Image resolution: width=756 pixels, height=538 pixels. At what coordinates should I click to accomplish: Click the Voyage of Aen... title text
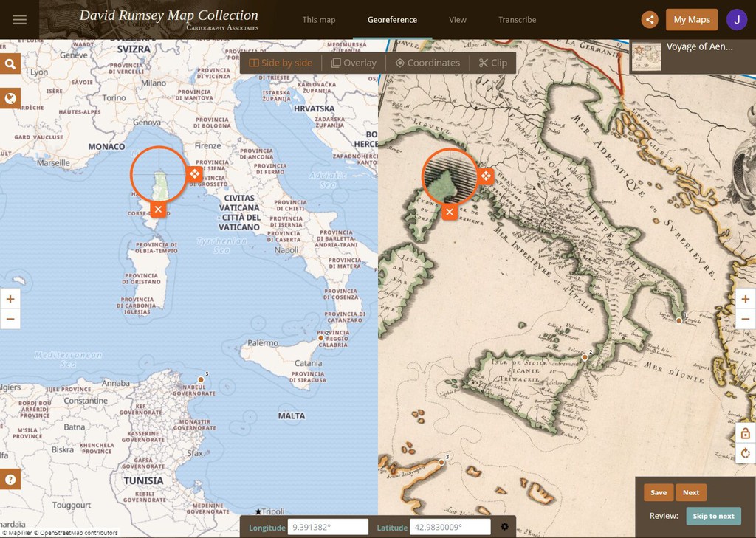700,46
